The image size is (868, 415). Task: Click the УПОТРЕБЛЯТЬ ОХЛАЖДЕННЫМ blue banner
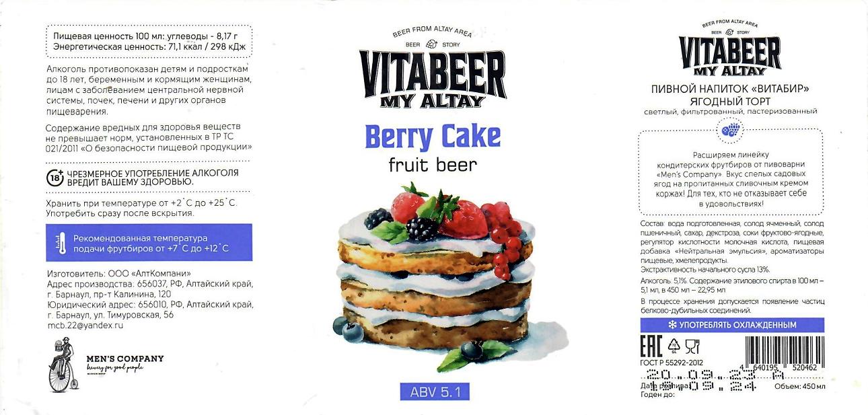(731, 325)
